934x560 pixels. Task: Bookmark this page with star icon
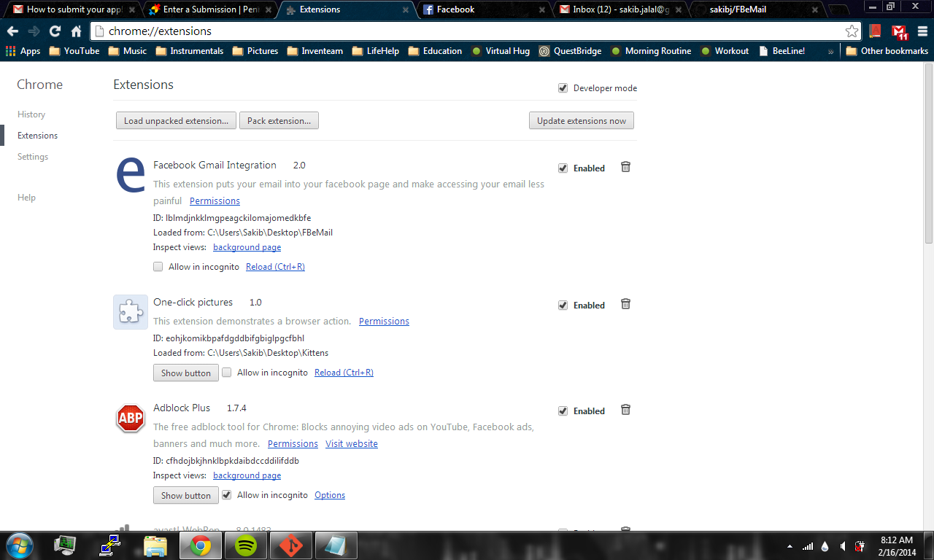852,31
